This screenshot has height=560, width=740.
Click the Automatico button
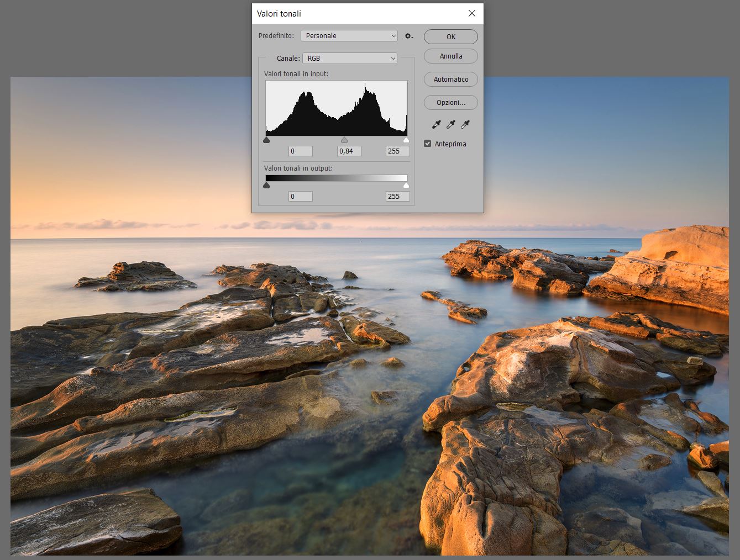(450, 80)
